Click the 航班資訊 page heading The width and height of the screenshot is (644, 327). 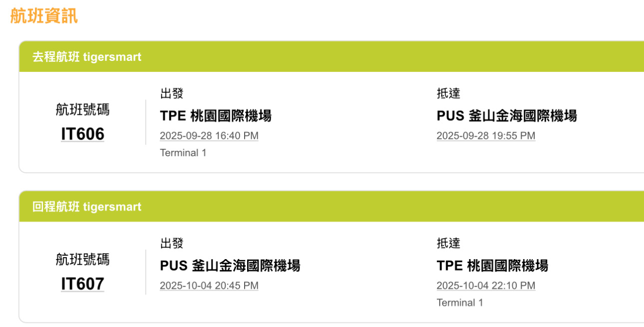point(44,16)
